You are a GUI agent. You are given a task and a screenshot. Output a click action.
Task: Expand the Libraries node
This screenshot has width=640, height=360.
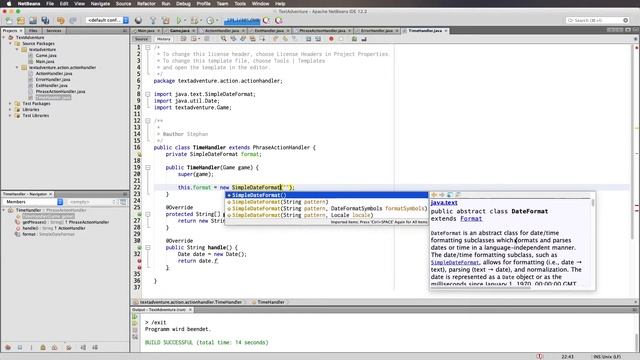coord(11,109)
